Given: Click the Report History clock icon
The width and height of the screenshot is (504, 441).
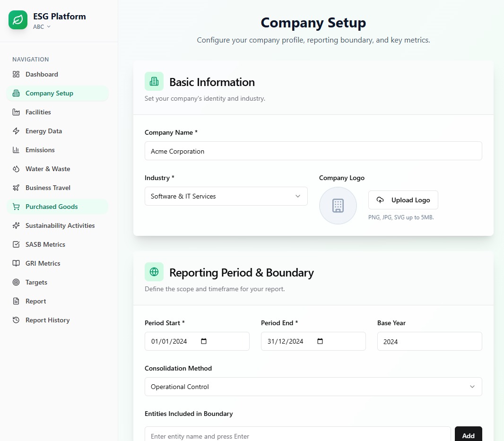Looking at the screenshot, I should pyautogui.click(x=16, y=320).
